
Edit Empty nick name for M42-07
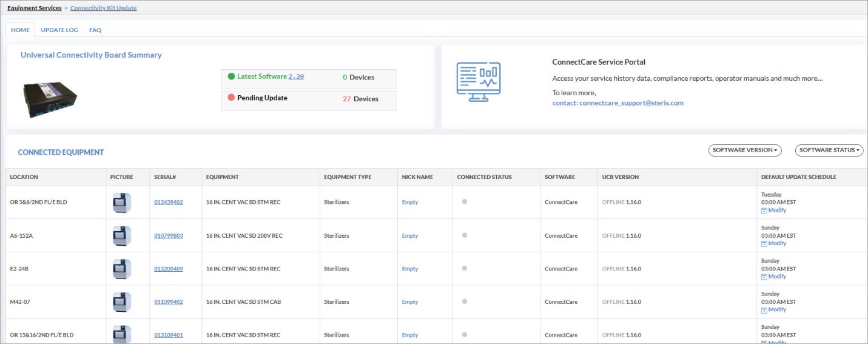click(x=410, y=302)
